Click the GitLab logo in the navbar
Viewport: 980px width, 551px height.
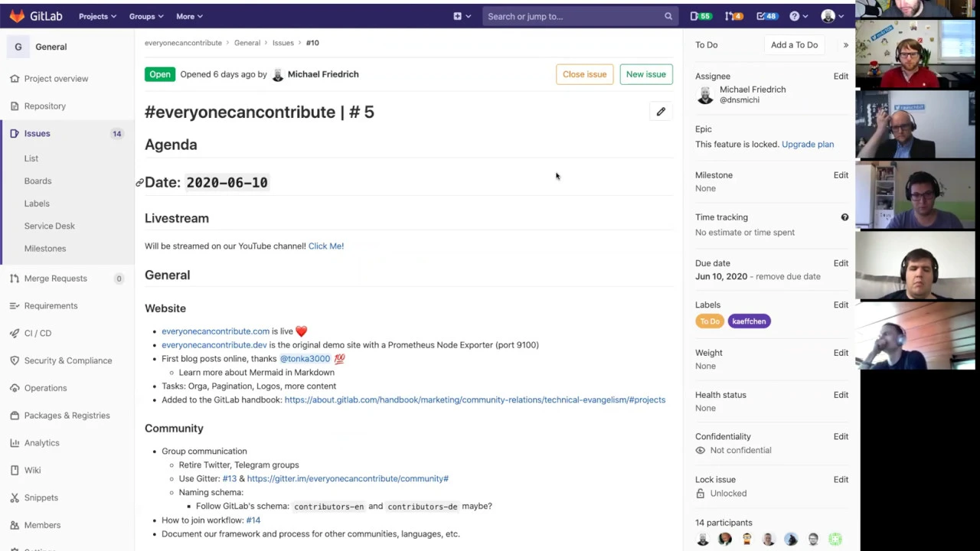tap(35, 16)
